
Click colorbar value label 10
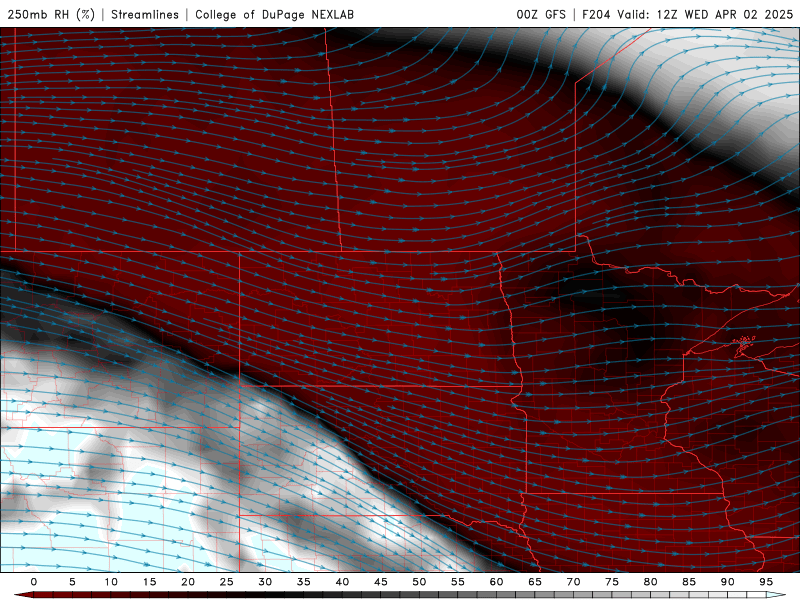(111, 582)
